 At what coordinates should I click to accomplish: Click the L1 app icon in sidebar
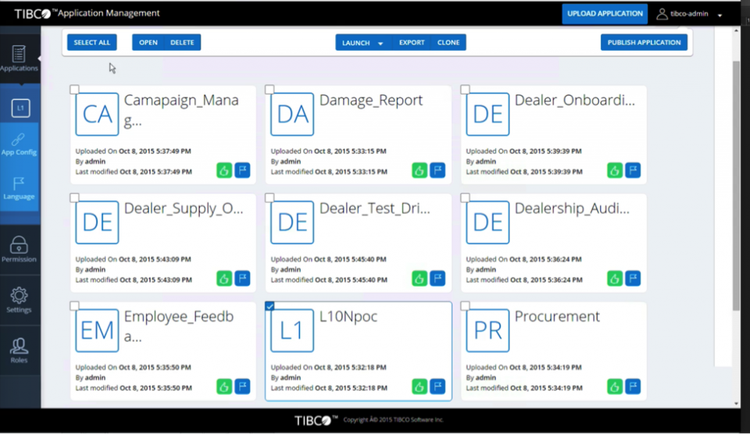coord(20,108)
